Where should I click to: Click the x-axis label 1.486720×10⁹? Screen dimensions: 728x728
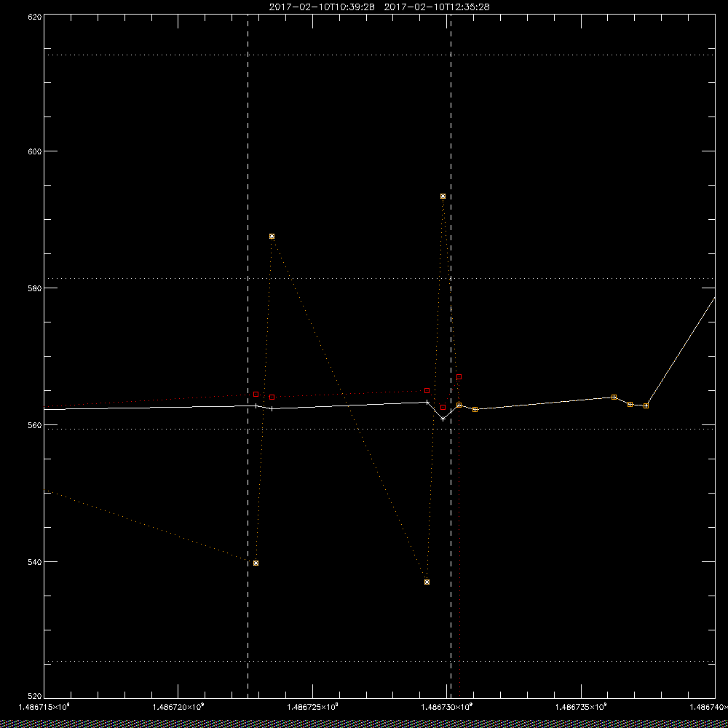tap(178, 707)
